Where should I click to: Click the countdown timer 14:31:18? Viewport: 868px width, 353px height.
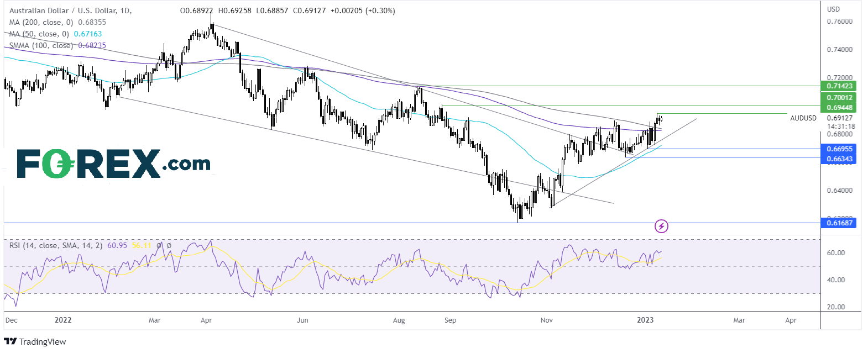(x=840, y=126)
